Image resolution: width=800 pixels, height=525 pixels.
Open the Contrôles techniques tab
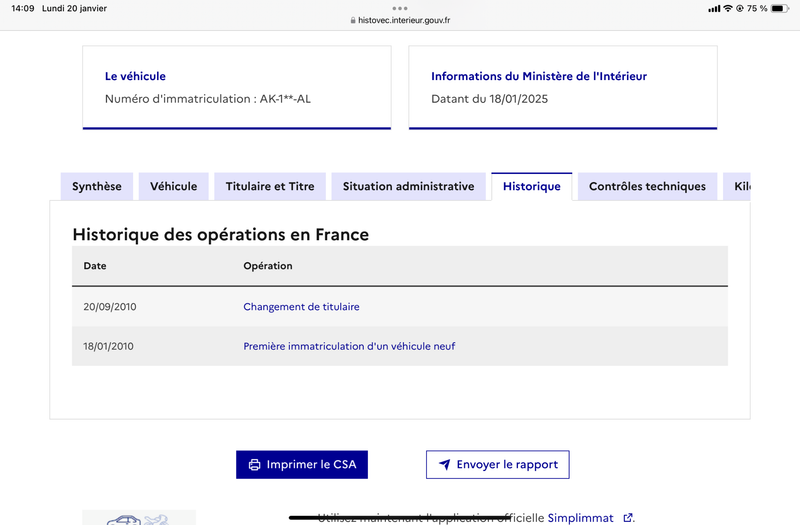647,186
